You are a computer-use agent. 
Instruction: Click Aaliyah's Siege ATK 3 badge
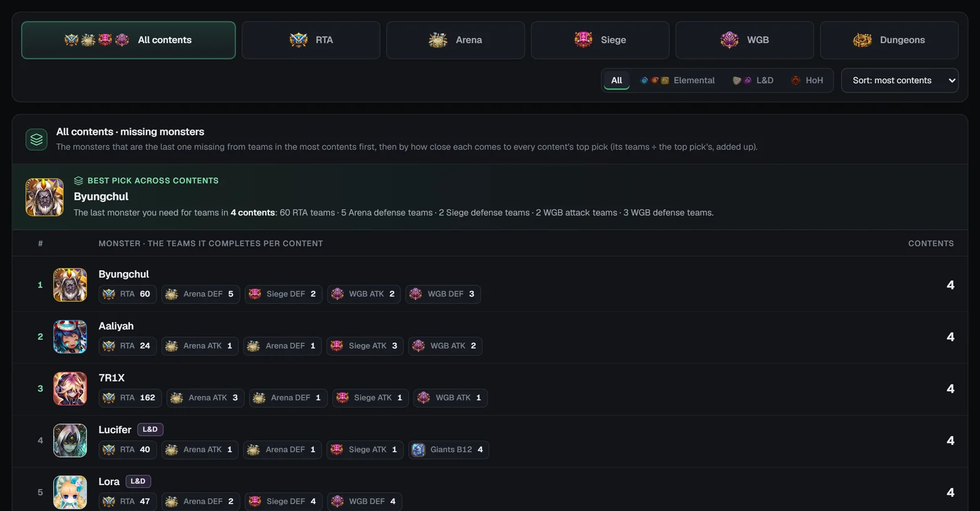(365, 346)
